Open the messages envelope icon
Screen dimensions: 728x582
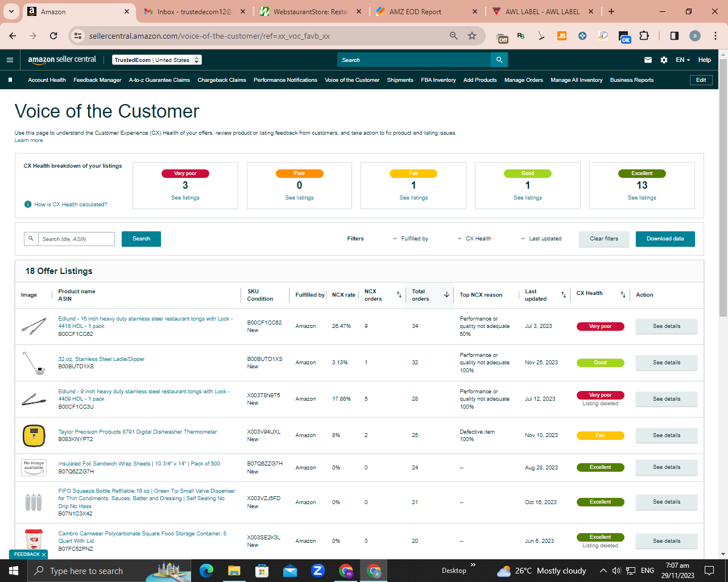click(x=648, y=60)
